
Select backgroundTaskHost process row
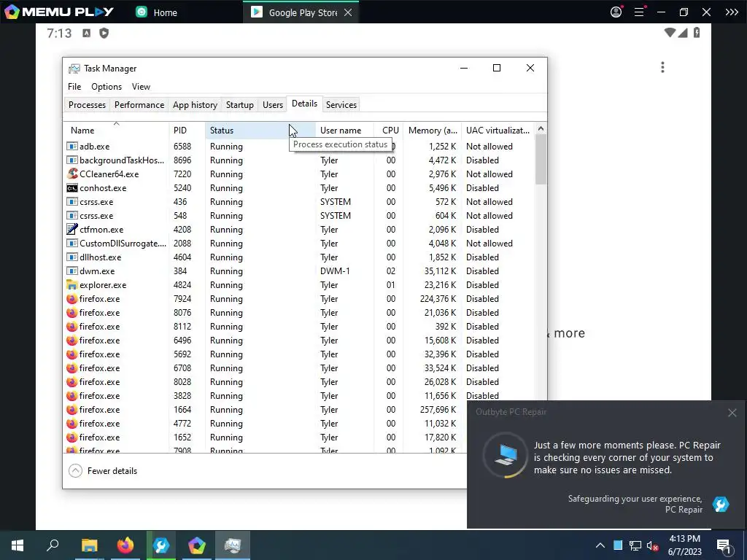click(x=299, y=160)
